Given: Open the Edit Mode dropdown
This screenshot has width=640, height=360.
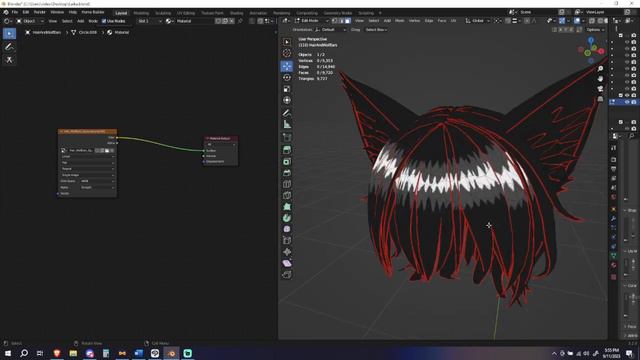Looking at the screenshot, I should point(312,21).
